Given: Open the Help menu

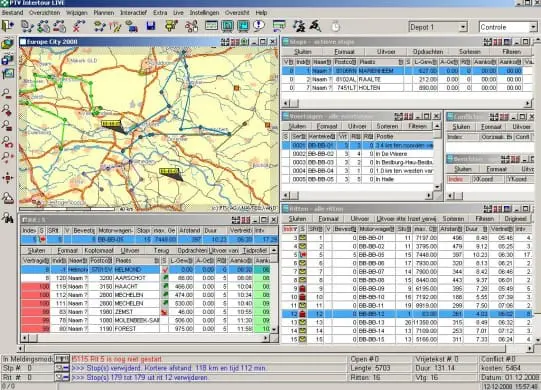Looking at the screenshot, I should 261,13.
